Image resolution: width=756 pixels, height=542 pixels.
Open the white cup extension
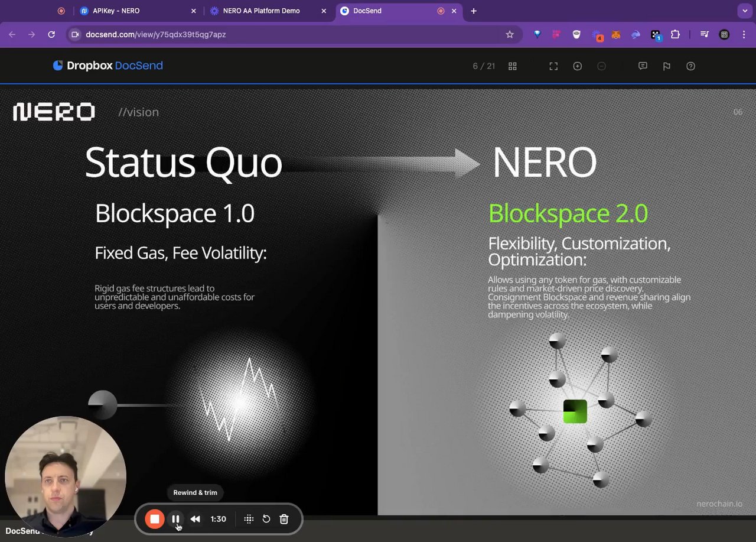576,34
